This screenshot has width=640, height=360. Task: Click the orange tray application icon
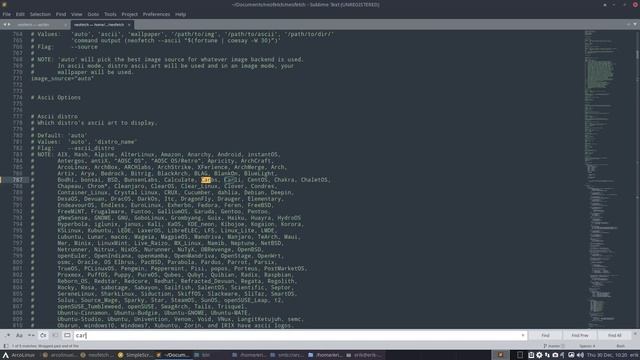tap(500, 355)
